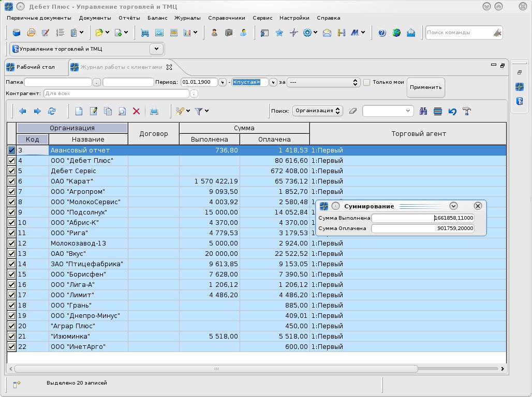This screenshot has height=397, width=532.
Task: Open the bar chart toolbar icon
Action: [187, 33]
